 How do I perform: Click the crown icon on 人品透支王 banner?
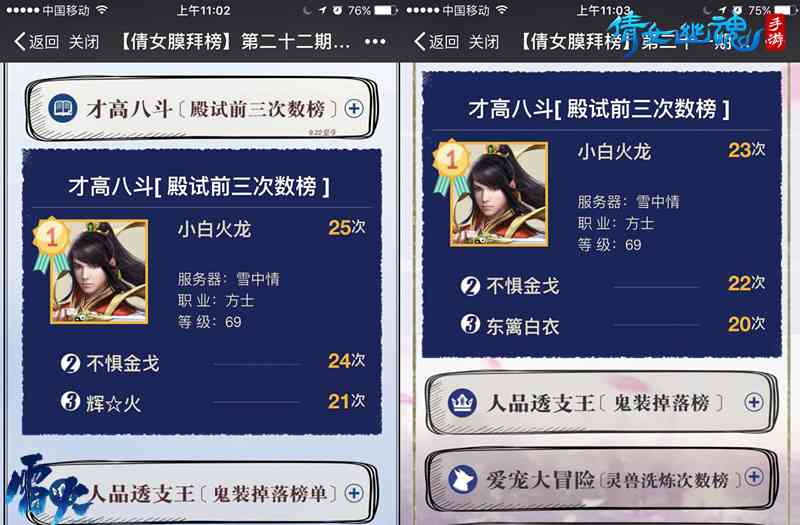click(x=462, y=403)
